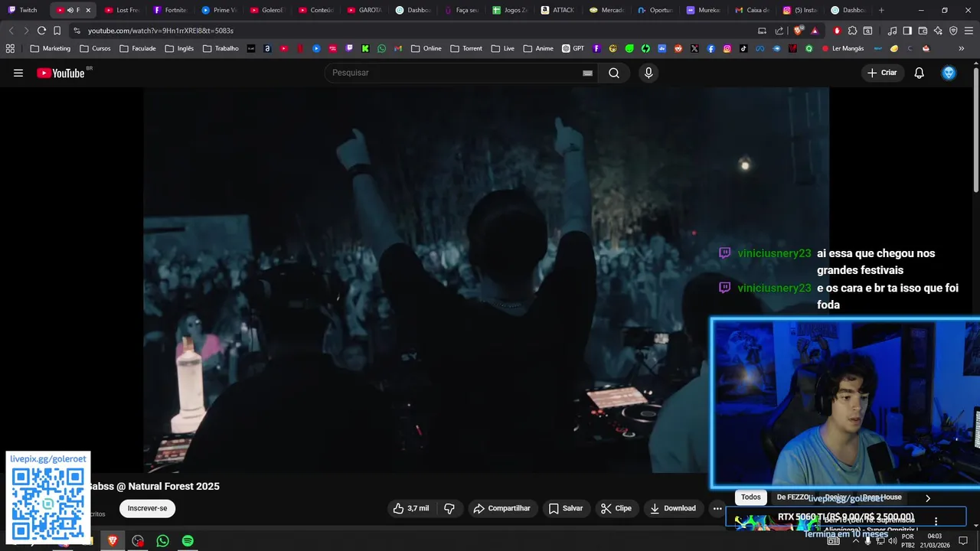
Task: Open the Anime bookmarks folder
Action: [x=538, y=48]
